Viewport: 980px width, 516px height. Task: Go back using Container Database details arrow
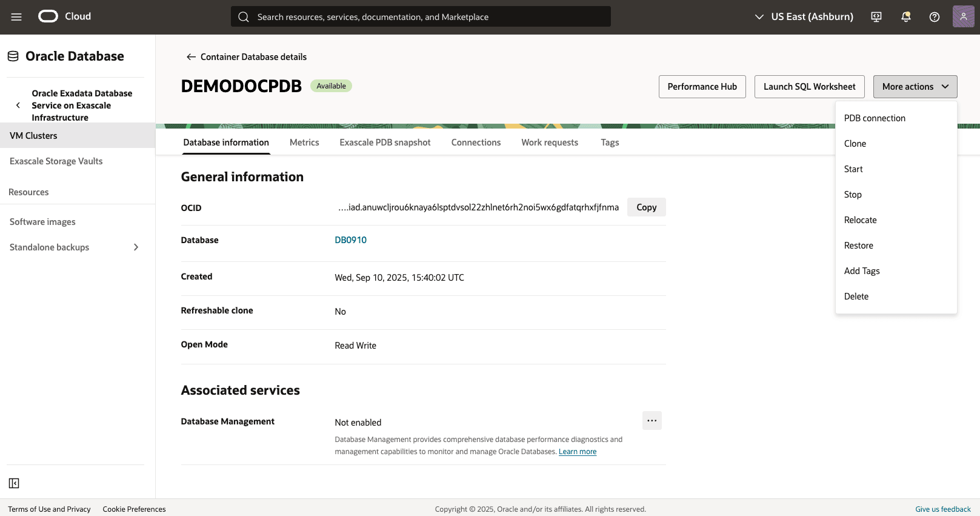(x=191, y=57)
